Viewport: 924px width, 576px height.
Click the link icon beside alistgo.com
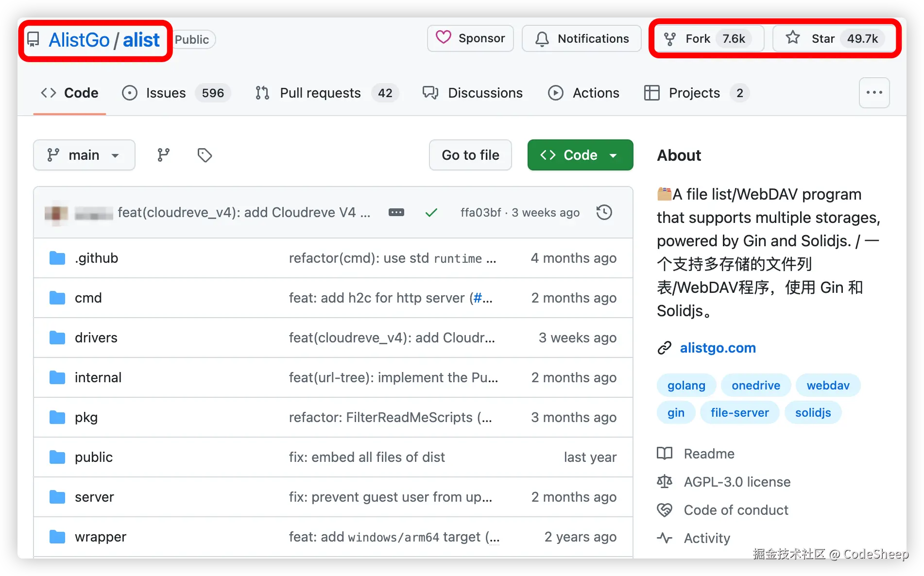[x=665, y=348]
